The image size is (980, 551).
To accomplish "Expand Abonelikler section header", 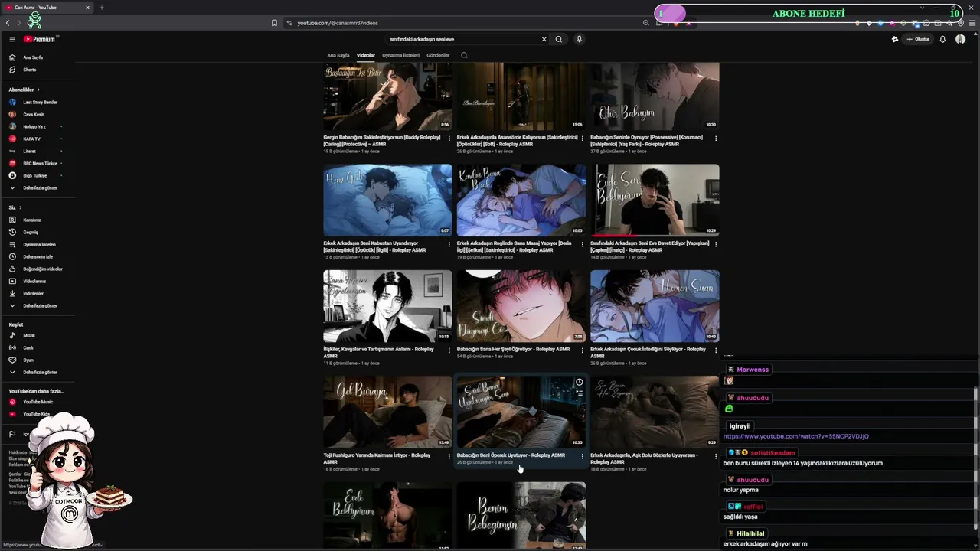I will [24, 90].
